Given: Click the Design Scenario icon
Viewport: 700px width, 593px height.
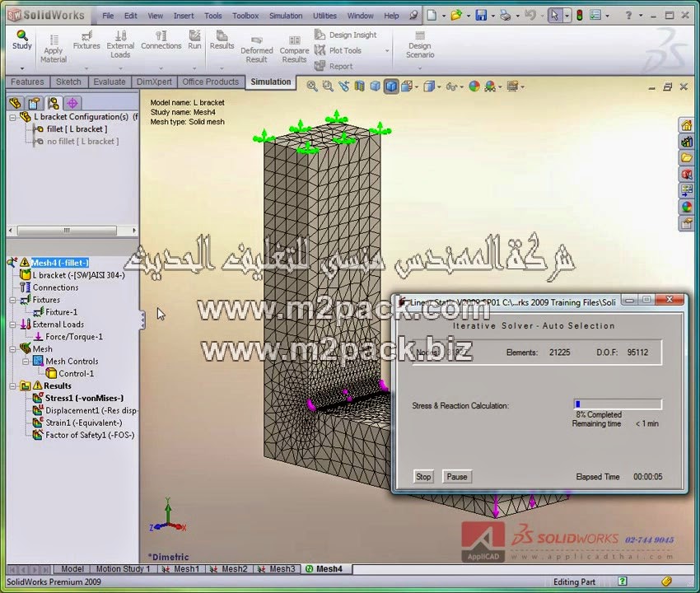Looking at the screenshot, I should pyautogui.click(x=420, y=35).
